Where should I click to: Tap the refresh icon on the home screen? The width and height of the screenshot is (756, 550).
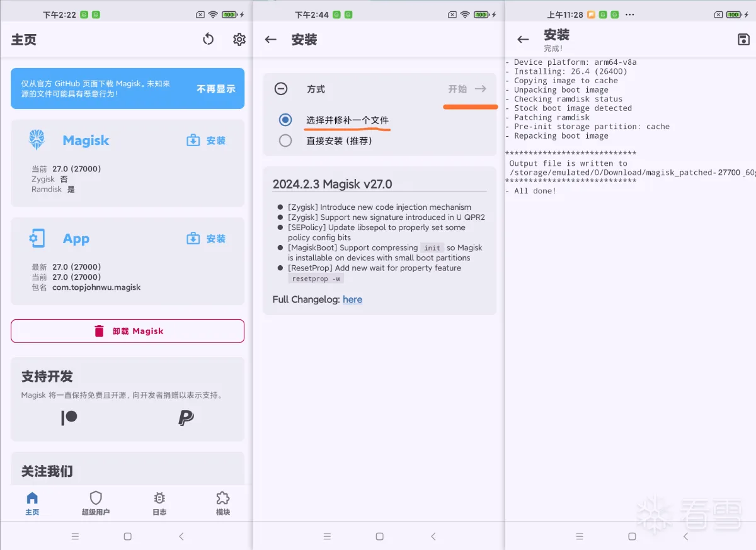click(x=209, y=40)
